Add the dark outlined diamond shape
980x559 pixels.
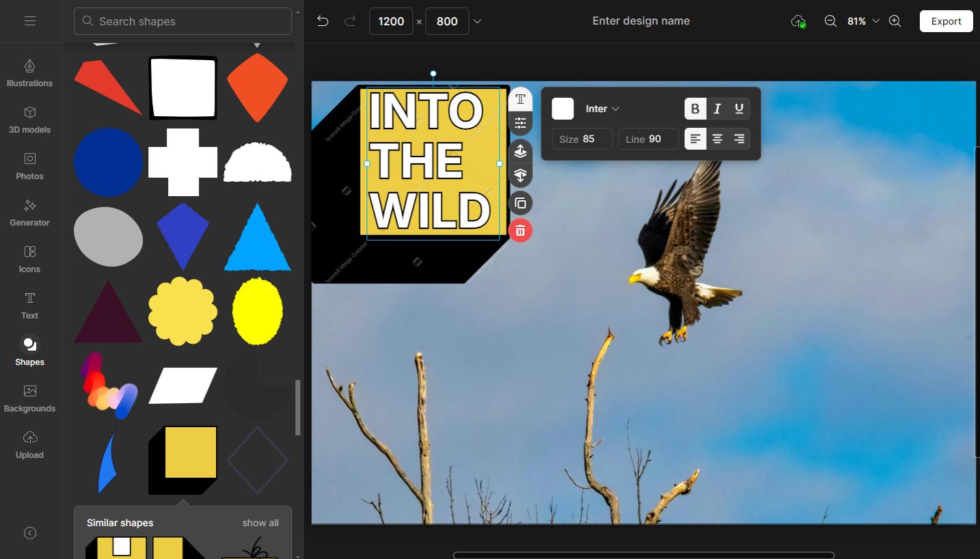pyautogui.click(x=258, y=460)
